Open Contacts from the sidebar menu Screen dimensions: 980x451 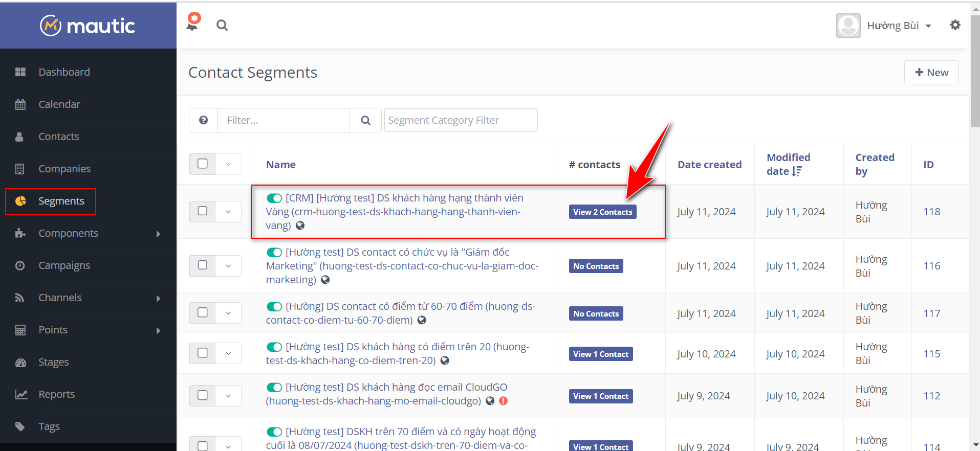(59, 137)
